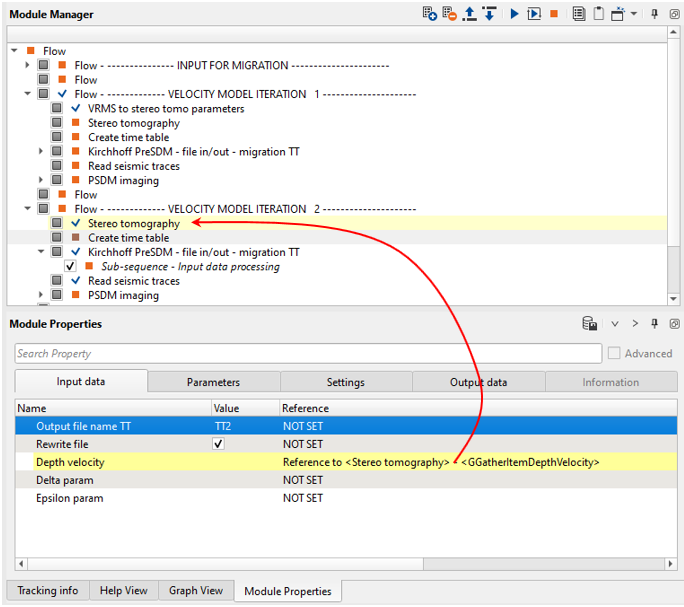Image resolution: width=684 pixels, height=607 pixels.
Task: Uncheck Sub-sequence - Input data processing checkbox
Action: [70, 267]
